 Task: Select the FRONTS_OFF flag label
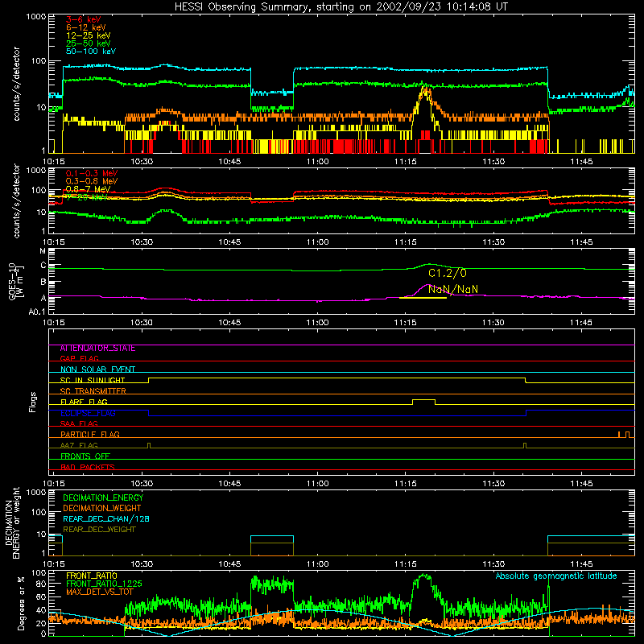point(85,456)
